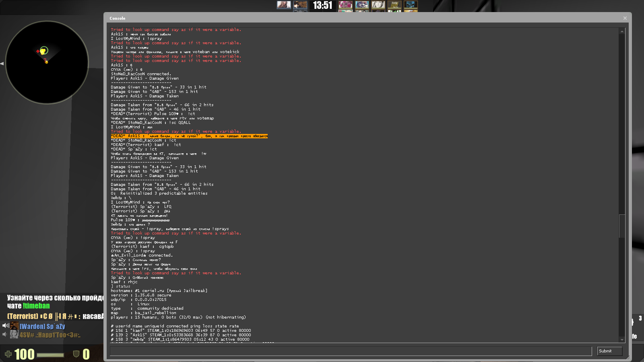Click the muted speaker icon beside 4SV# player
Image resolution: width=644 pixels, height=362 pixels.
click(x=5, y=335)
